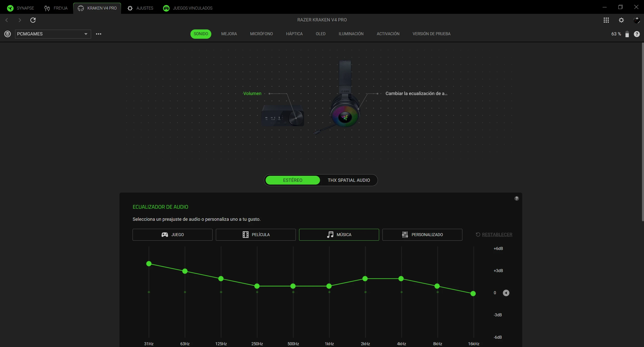The image size is (644, 347).
Task: Click the Cambiar la ecualización label
Action: pos(416,94)
